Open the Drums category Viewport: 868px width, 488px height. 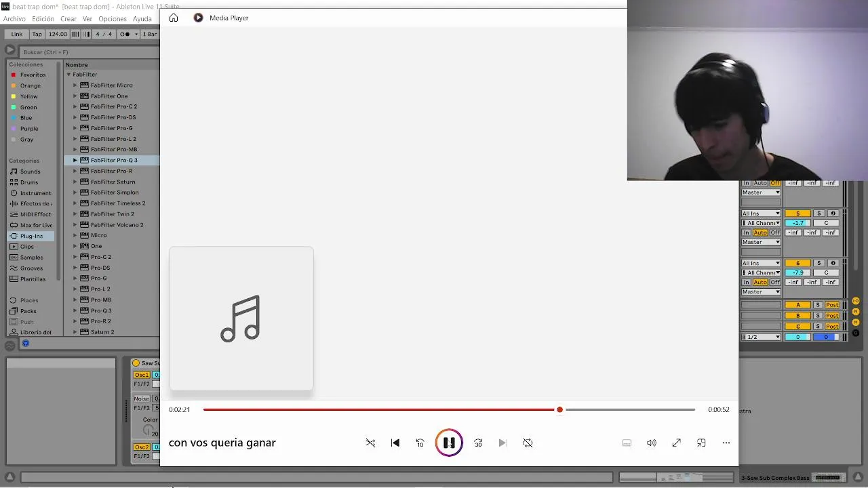tap(29, 182)
